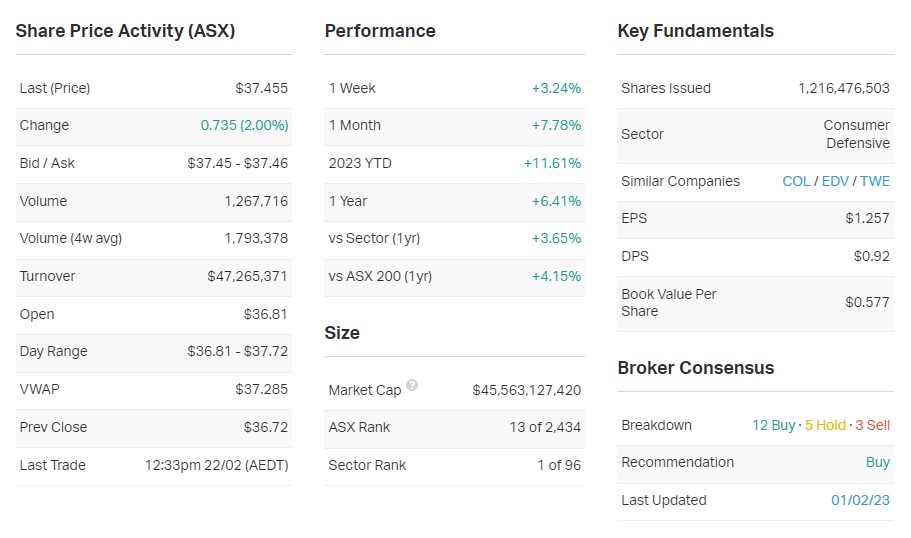911x538 pixels.
Task: Click the Shares Issued value 1,216,476,503
Action: pos(843,88)
